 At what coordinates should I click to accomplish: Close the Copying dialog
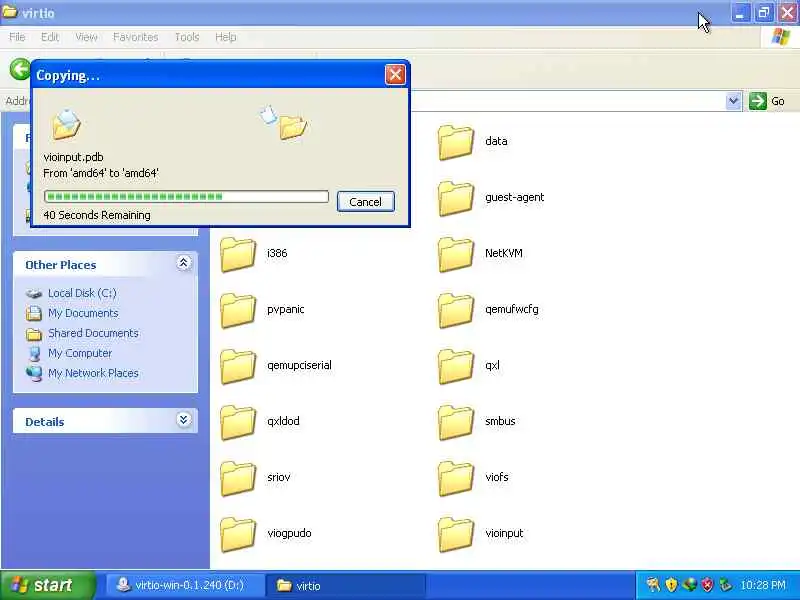point(395,75)
